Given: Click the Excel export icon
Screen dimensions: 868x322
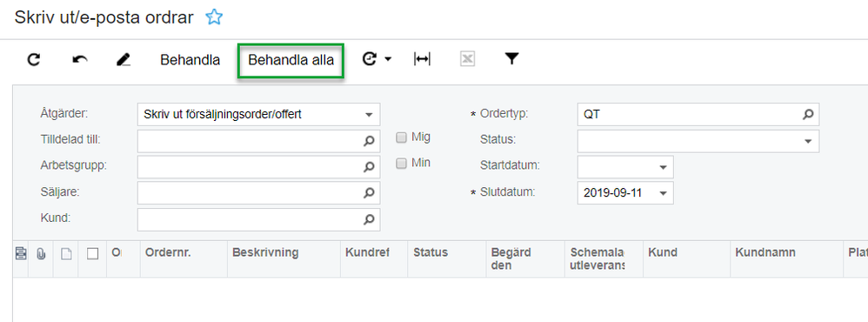Looking at the screenshot, I should pyautogui.click(x=467, y=59).
